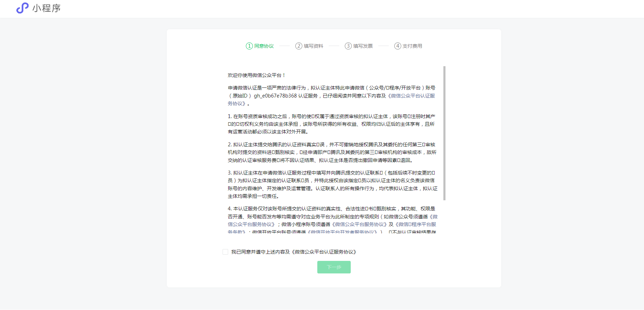
Task: Open 《微信公众平台认证服务协议》 link beside the checkbox
Action: click(324, 252)
